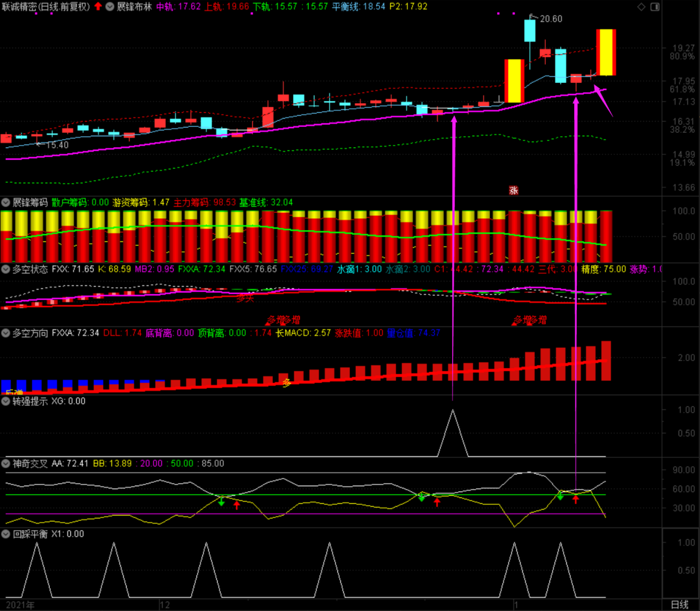Click the 15.40 low price label

click(x=57, y=145)
